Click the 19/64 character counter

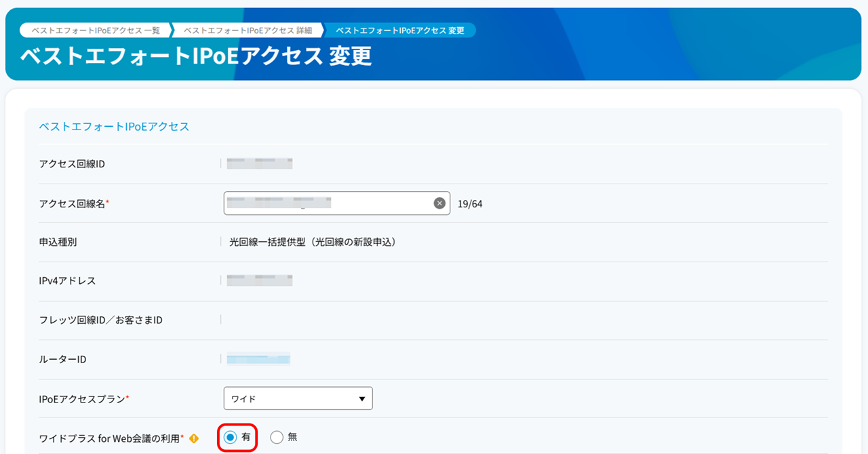click(470, 204)
